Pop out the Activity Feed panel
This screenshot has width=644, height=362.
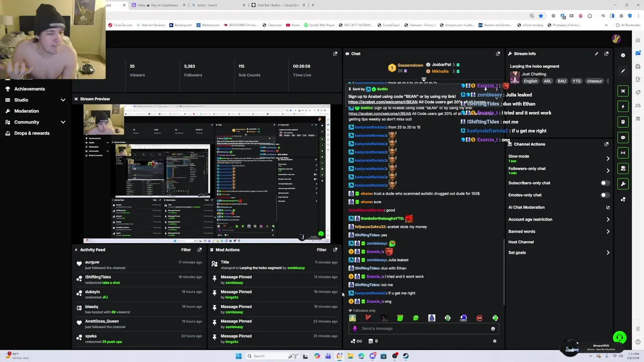[x=200, y=249]
